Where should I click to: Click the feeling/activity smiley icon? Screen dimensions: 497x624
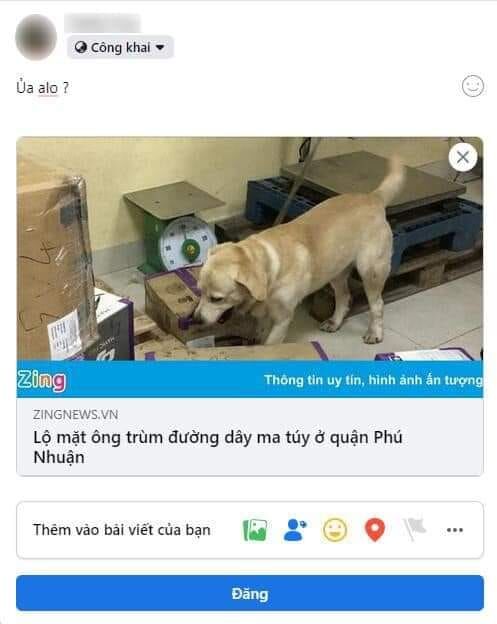(x=335, y=530)
